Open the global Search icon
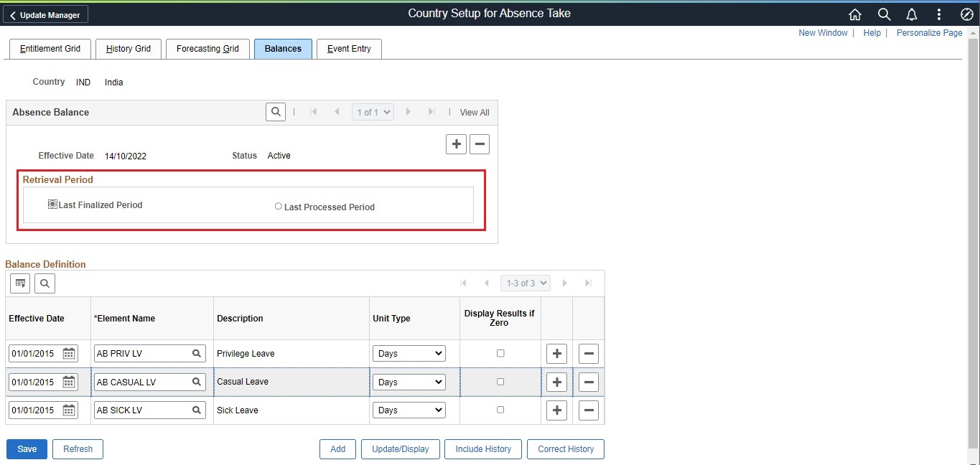 tap(883, 14)
